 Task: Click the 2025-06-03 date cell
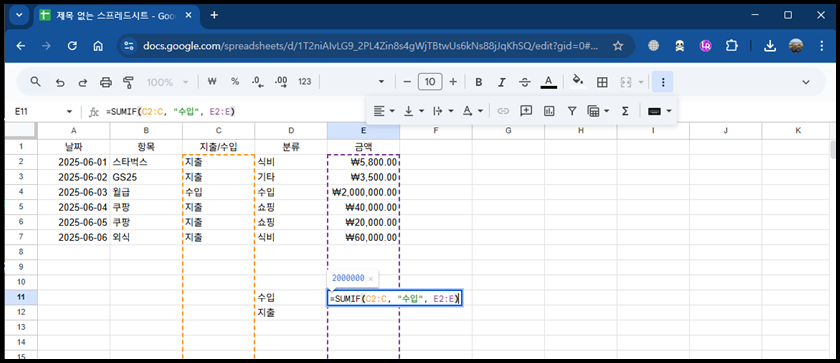[74, 192]
